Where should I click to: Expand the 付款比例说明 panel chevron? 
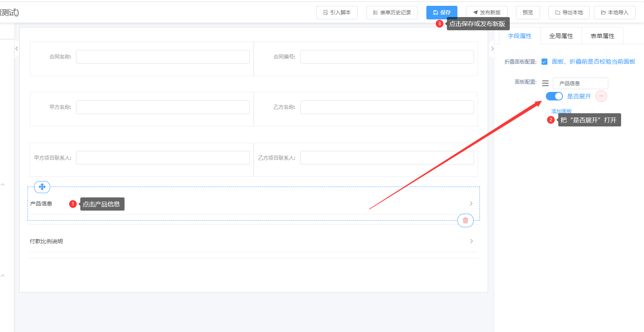click(x=471, y=241)
